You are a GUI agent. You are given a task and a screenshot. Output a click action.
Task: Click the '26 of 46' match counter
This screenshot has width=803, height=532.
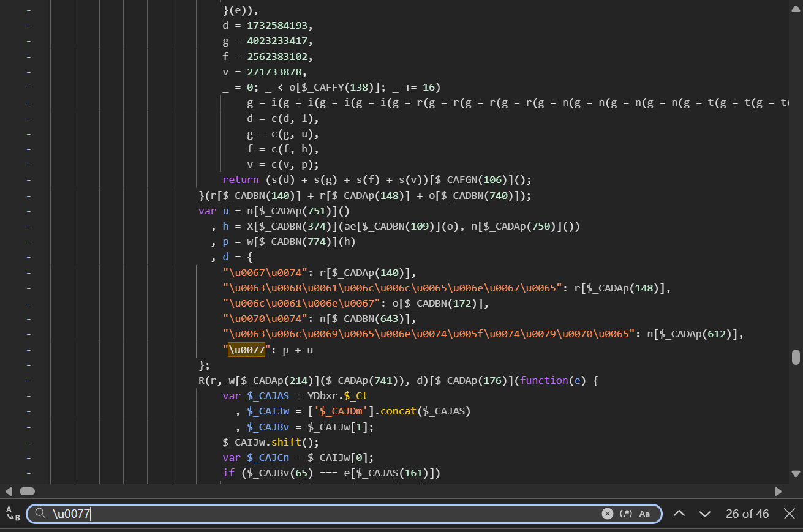(x=747, y=514)
